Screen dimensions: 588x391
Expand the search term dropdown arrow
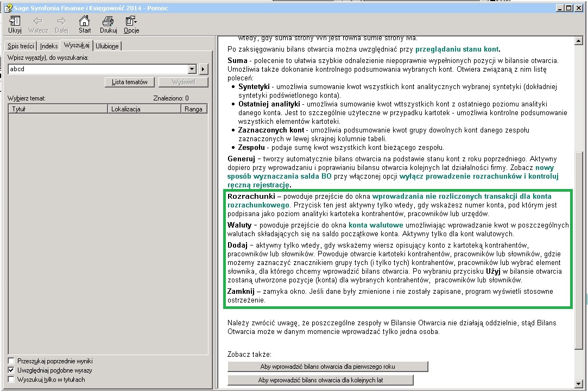tap(192, 69)
